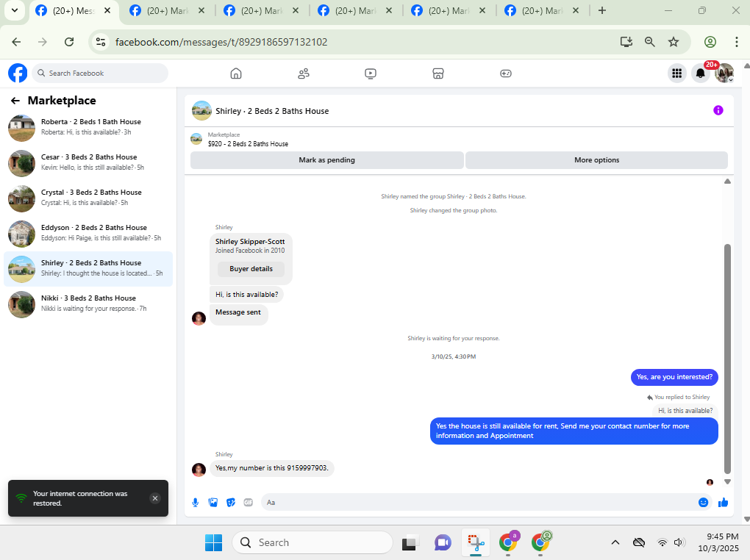750x560 pixels.
Task: Click the back arrow next to Marketplace
Action: [x=15, y=101]
